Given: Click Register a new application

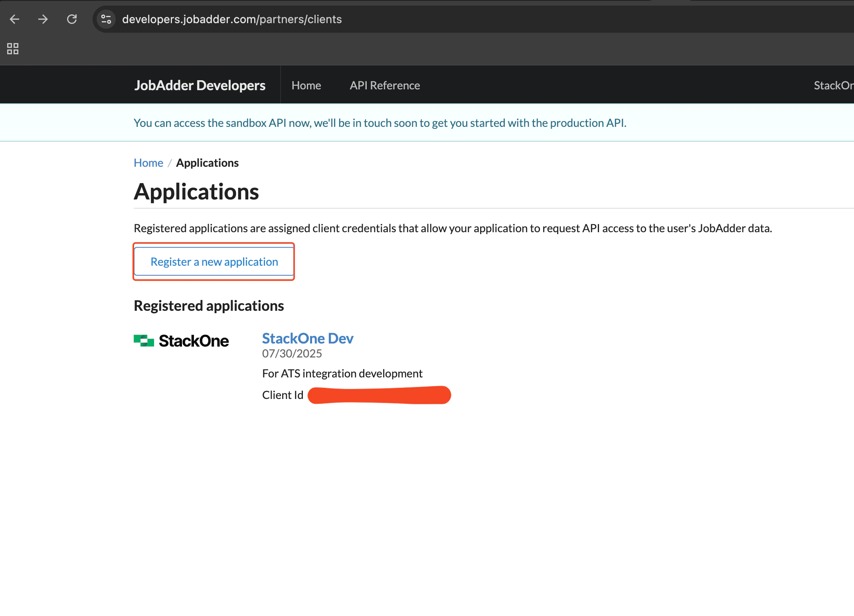Looking at the screenshot, I should [214, 261].
